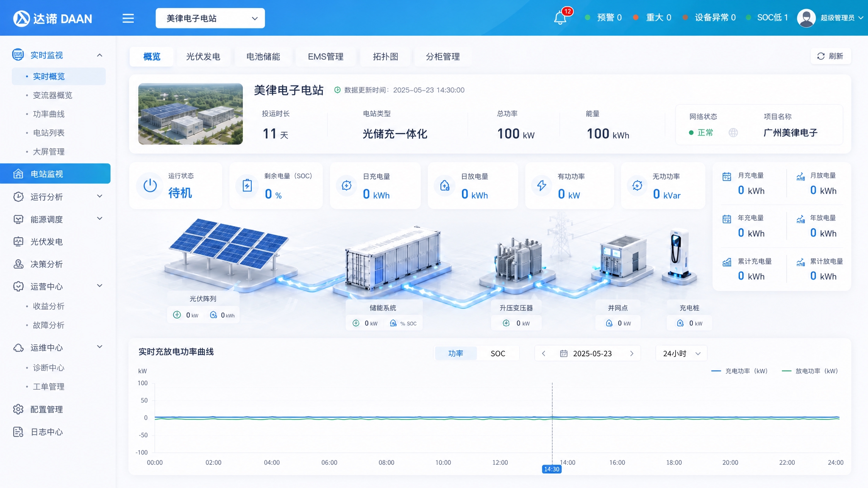Click the power icon in 运行状态 card
Image resolution: width=868 pixels, height=488 pixels.
click(150, 186)
